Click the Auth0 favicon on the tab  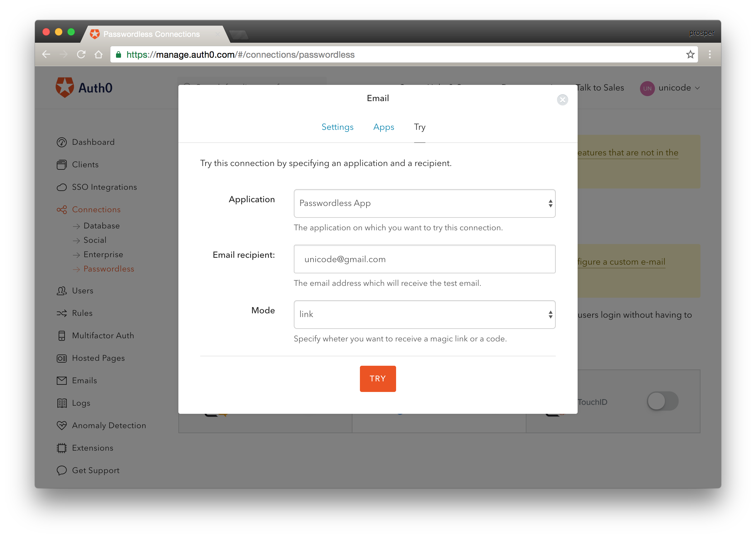(x=95, y=34)
